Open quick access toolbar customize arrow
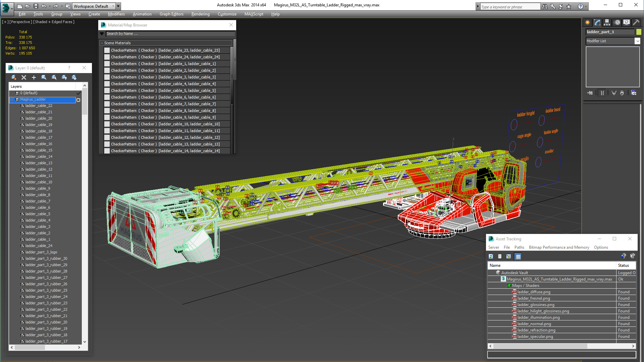This screenshot has width=644, height=362. 118,6
